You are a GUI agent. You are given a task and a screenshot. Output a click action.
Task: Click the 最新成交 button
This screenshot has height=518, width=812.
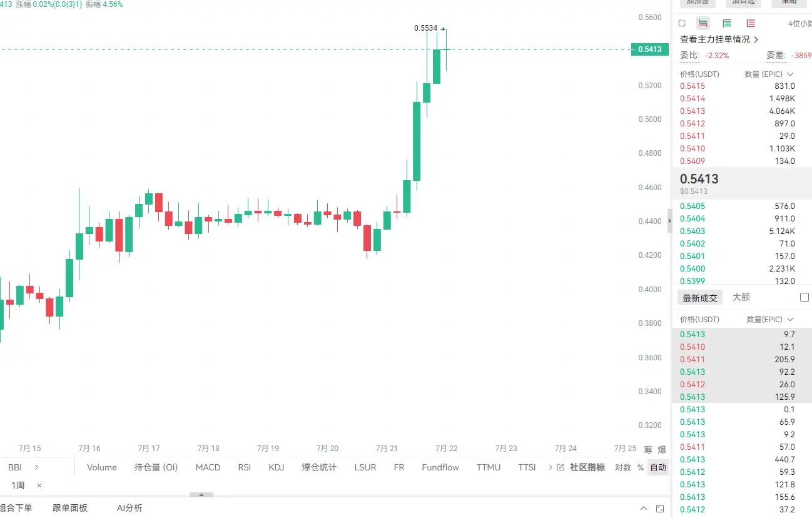point(700,298)
